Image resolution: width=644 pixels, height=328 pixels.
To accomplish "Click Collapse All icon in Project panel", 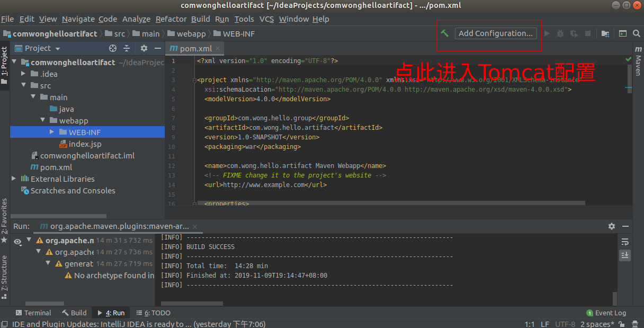I will tap(127, 48).
